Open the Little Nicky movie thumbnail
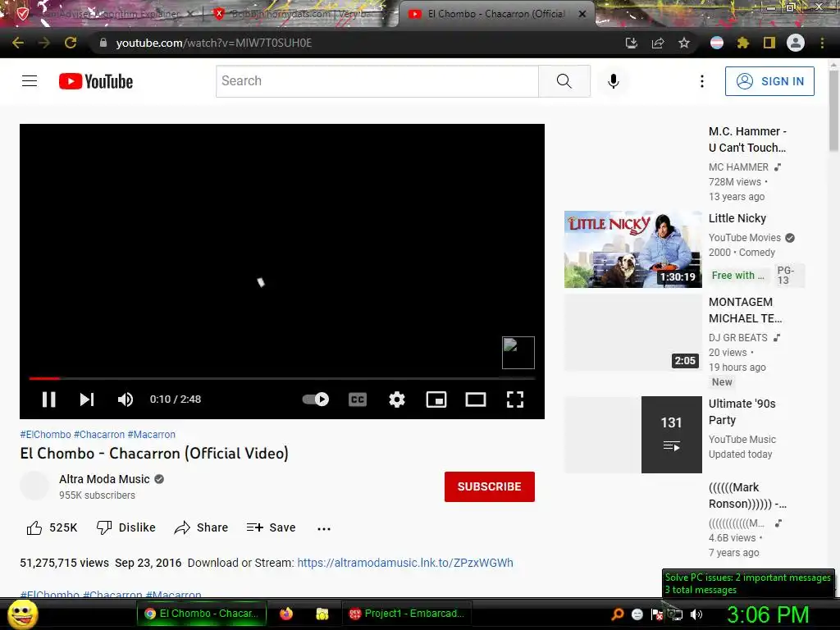This screenshot has height=630, width=840. pos(632,249)
